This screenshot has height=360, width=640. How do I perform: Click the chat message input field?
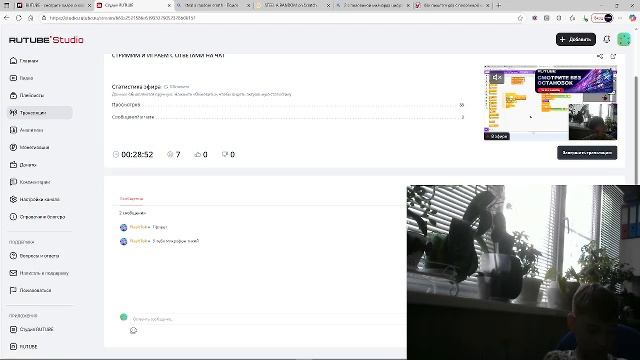click(x=267, y=319)
